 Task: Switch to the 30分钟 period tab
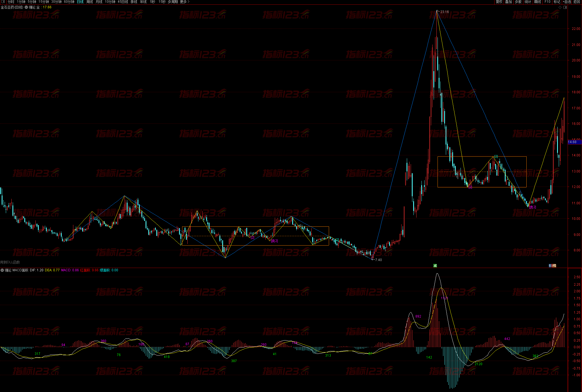tap(56, 2)
